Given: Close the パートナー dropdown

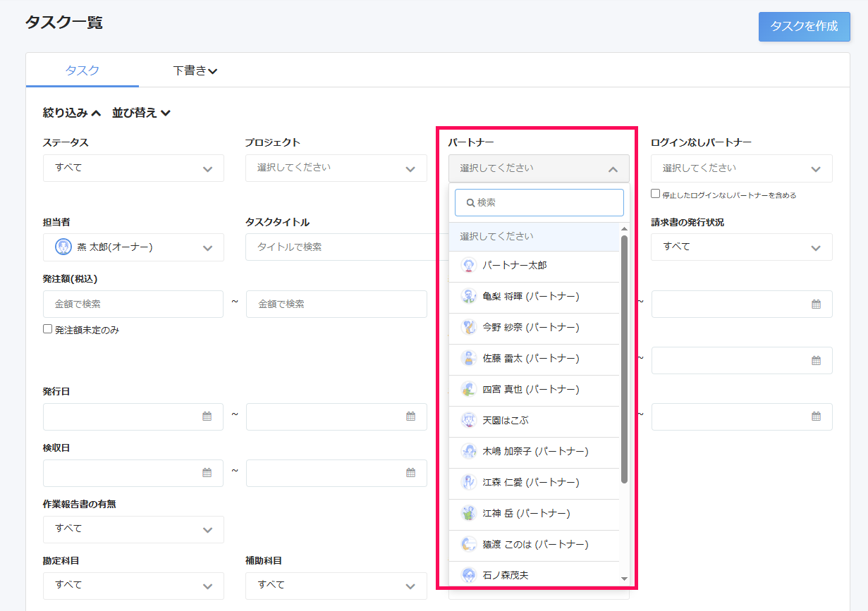Looking at the screenshot, I should tap(539, 168).
